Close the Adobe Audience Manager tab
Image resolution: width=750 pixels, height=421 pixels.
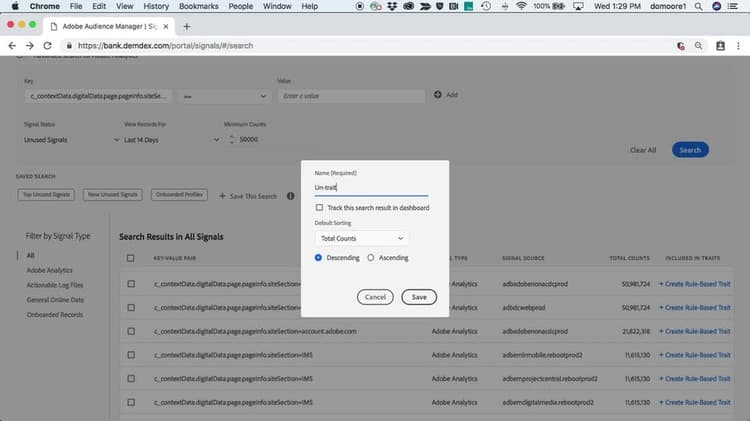coord(165,26)
